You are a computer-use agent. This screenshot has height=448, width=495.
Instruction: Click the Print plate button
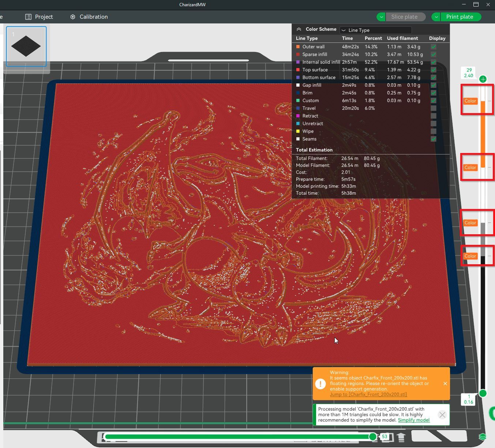click(x=460, y=17)
